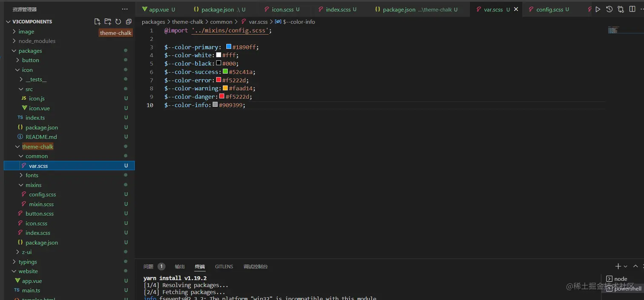Open the compare changes icon in the editor toolbar
The height and width of the screenshot is (300, 644).
621,9
